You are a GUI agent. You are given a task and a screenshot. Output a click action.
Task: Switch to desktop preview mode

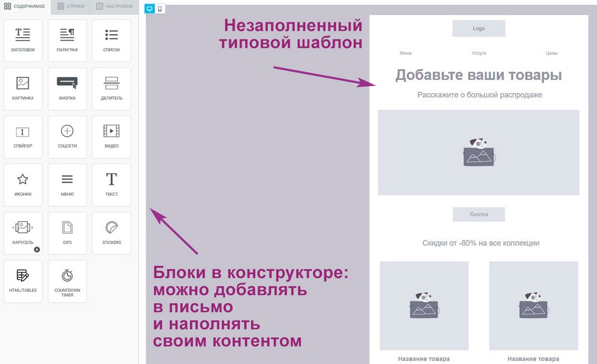pyautogui.click(x=150, y=9)
